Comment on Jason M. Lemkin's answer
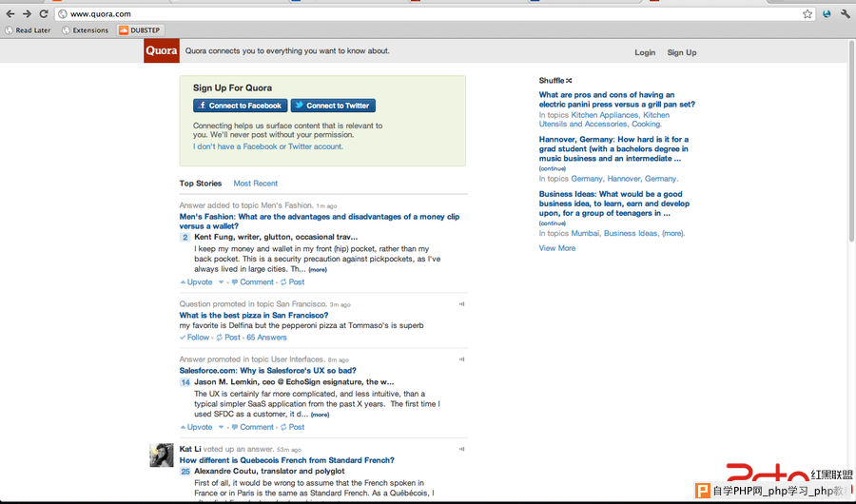 [x=252, y=427]
